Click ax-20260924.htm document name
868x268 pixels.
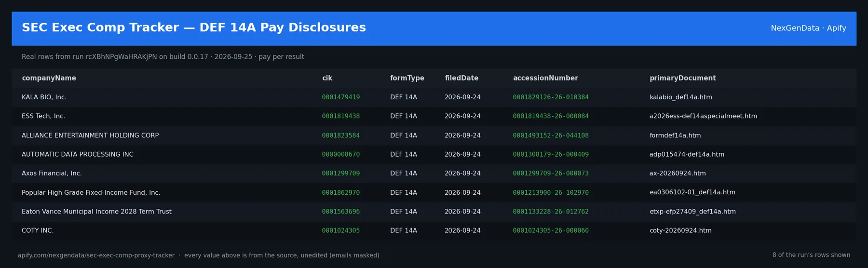[x=678, y=174]
